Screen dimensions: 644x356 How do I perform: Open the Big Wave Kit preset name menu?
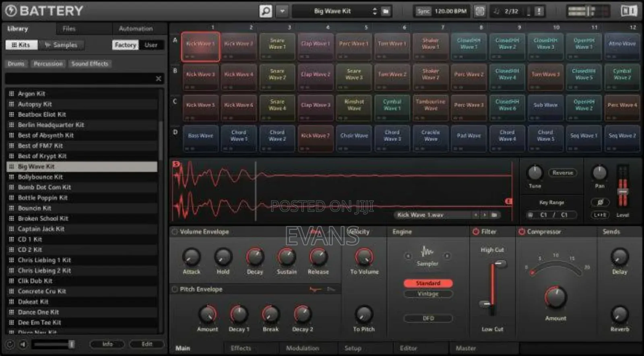click(x=332, y=11)
